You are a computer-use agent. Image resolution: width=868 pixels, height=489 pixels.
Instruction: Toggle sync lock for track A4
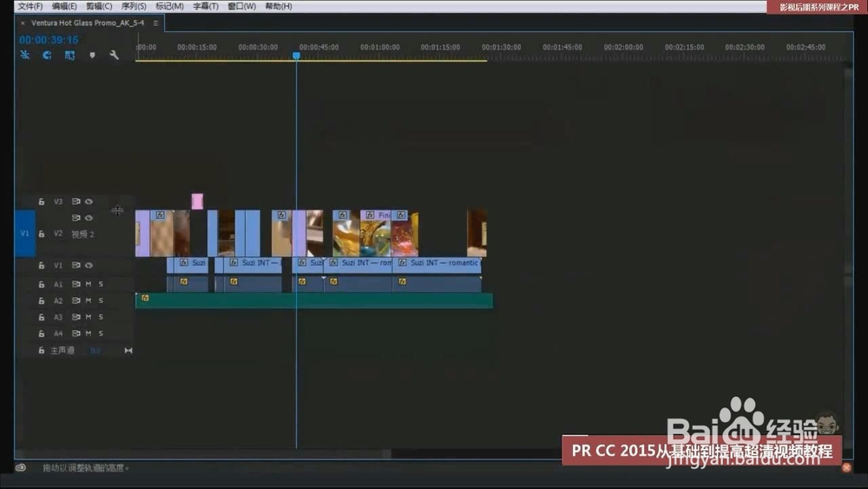(x=76, y=334)
